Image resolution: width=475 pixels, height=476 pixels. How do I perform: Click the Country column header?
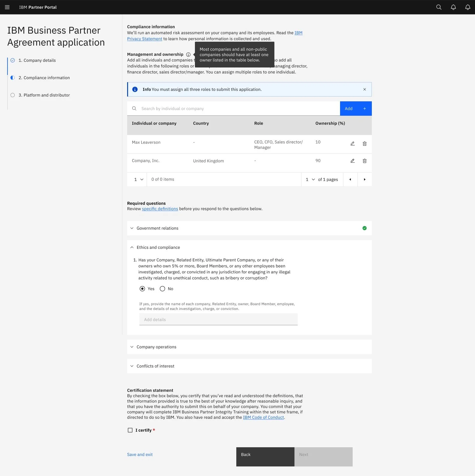tap(201, 123)
